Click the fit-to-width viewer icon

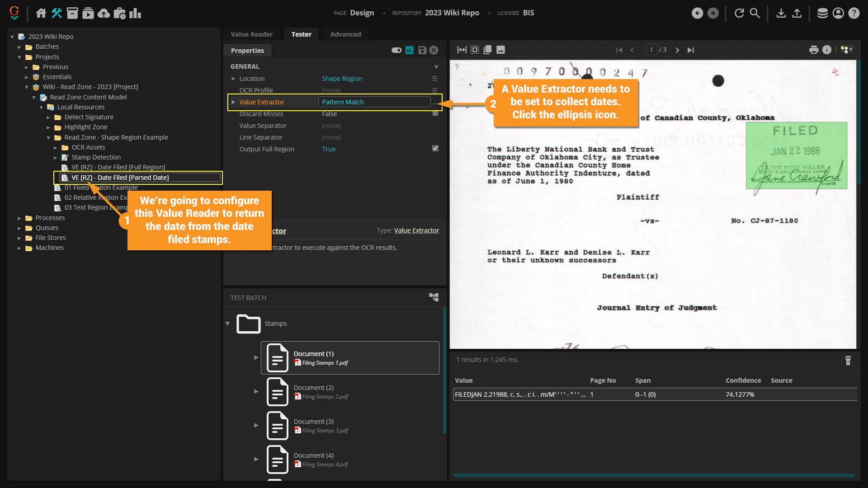(x=462, y=50)
